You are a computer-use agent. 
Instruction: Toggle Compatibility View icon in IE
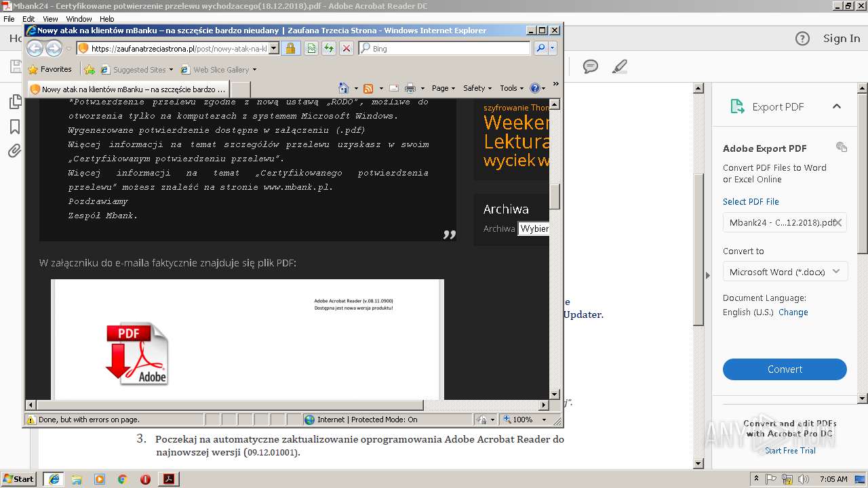pos(311,48)
